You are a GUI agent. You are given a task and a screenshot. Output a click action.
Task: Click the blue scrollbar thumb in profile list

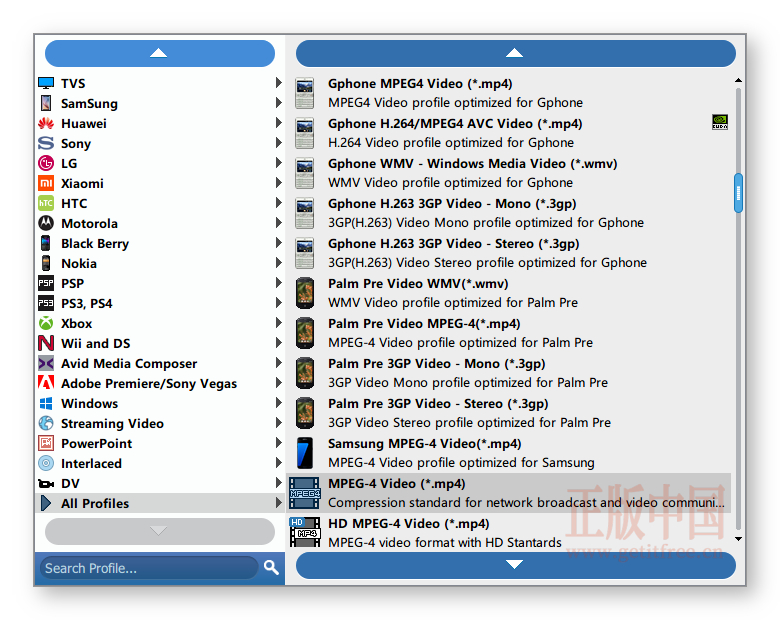(738, 193)
